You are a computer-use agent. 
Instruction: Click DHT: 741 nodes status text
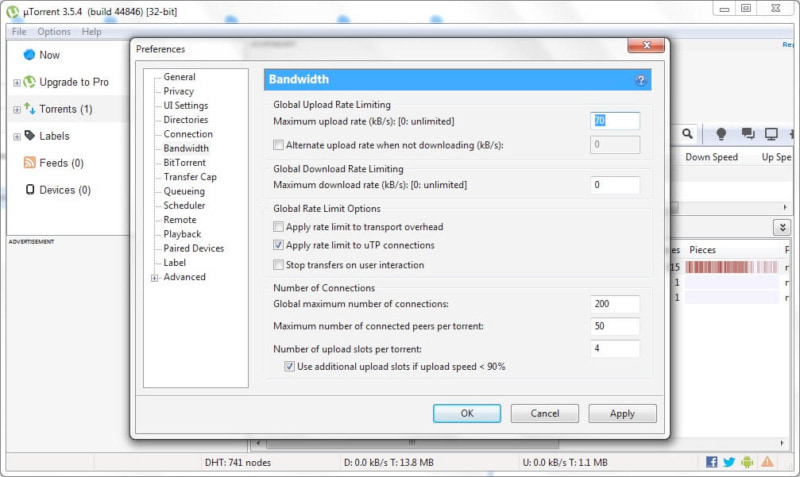[238, 462]
